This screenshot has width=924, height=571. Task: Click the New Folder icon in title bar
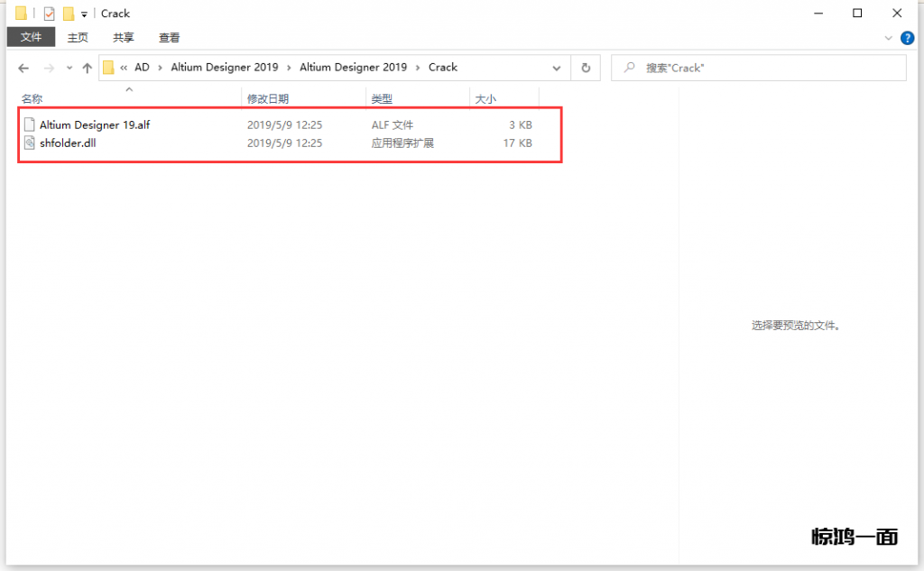click(x=68, y=14)
